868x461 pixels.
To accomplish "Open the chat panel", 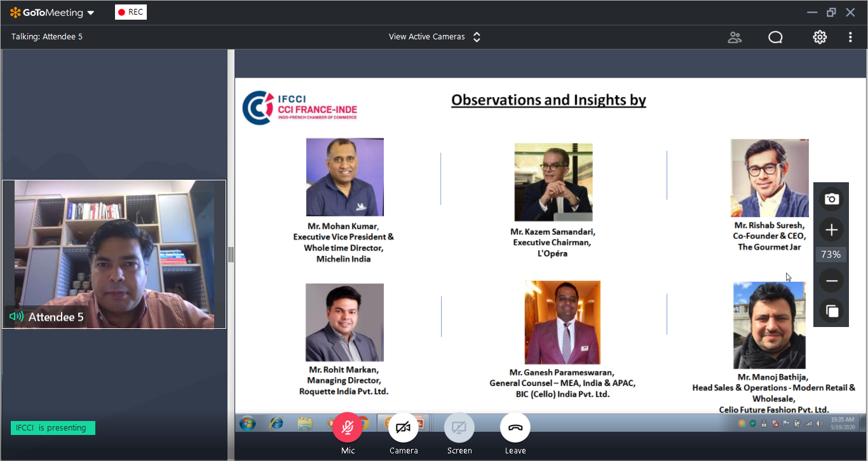I will click(775, 37).
